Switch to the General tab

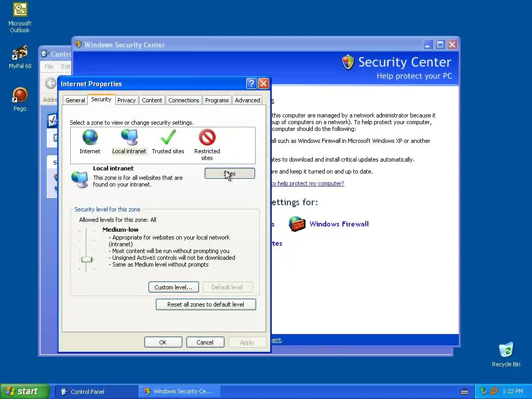pyautogui.click(x=75, y=100)
